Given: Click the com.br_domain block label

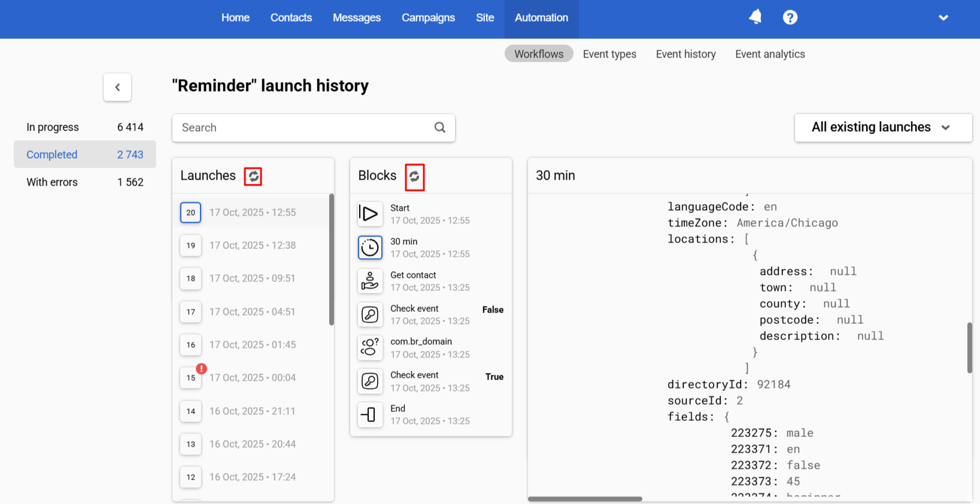Looking at the screenshot, I should [421, 341].
